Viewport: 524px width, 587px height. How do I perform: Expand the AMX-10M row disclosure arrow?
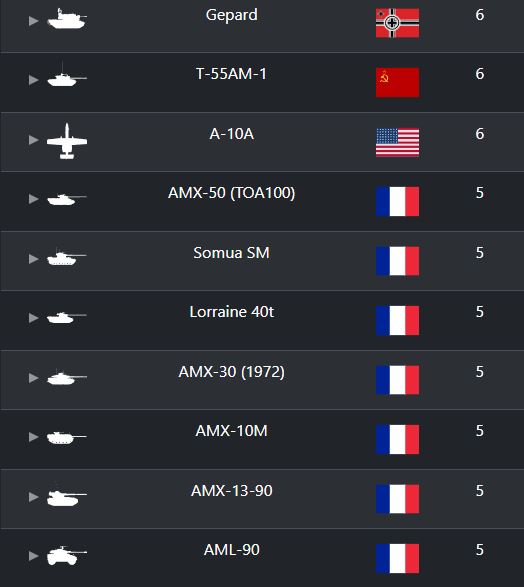(x=34, y=437)
